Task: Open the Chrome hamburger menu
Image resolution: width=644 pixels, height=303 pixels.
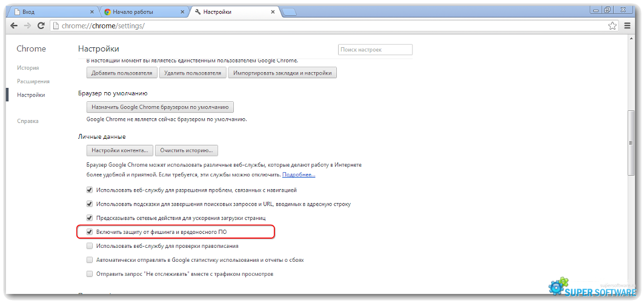Action: click(627, 26)
